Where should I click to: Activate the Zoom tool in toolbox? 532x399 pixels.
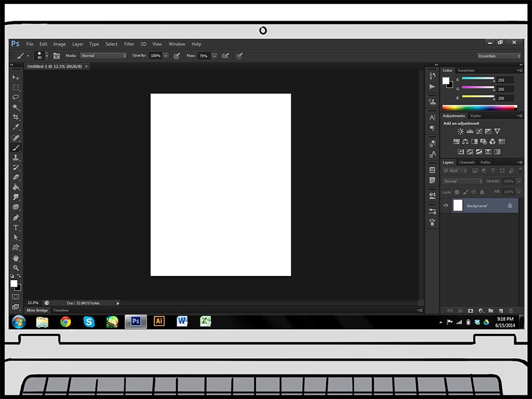tap(16, 268)
